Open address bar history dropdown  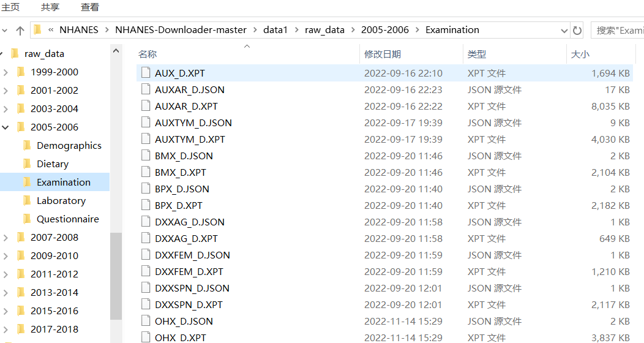click(x=564, y=31)
